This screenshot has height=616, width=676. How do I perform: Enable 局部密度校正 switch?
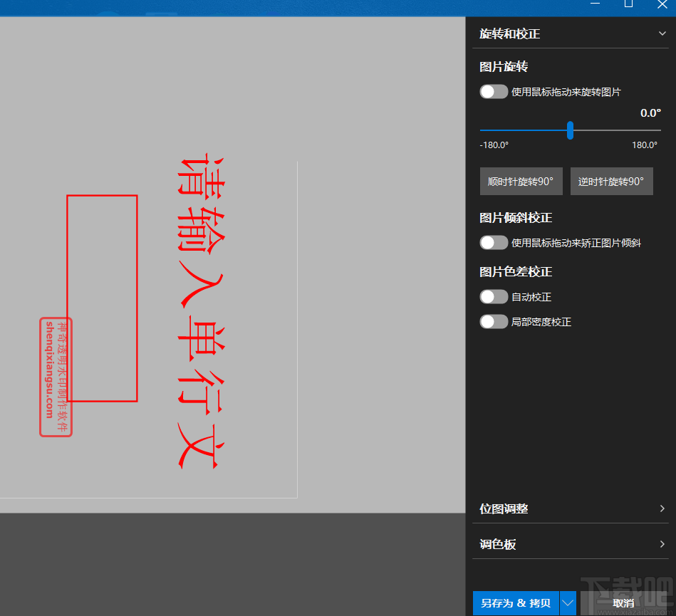(494, 322)
